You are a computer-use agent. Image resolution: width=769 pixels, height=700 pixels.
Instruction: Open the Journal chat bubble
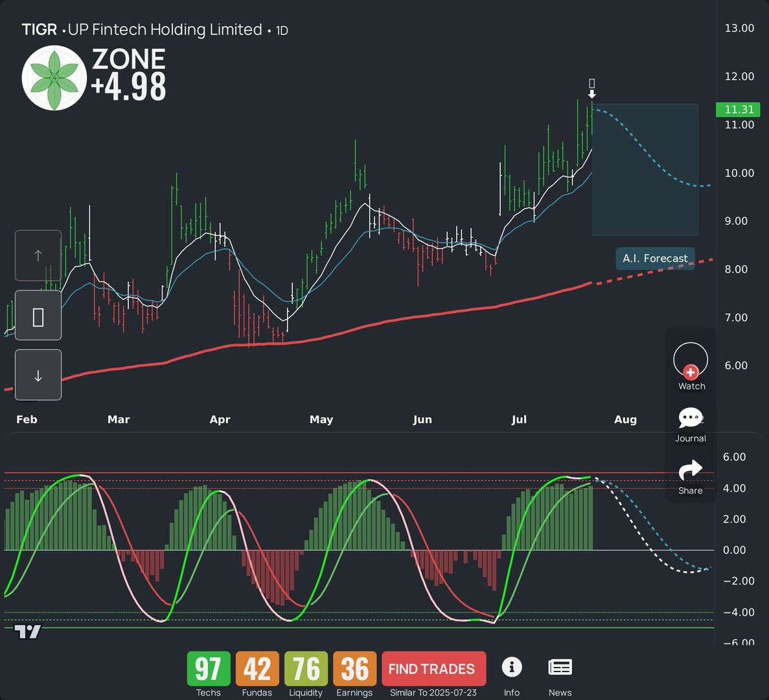click(x=691, y=425)
